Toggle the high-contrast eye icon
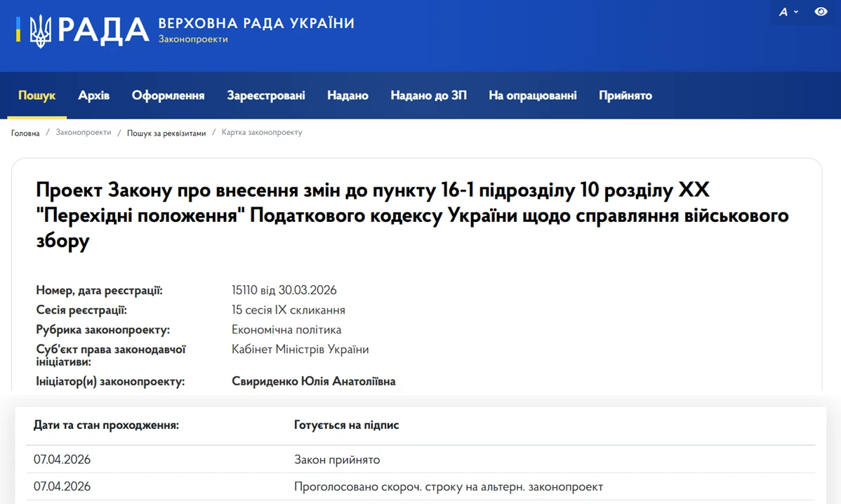 821,12
